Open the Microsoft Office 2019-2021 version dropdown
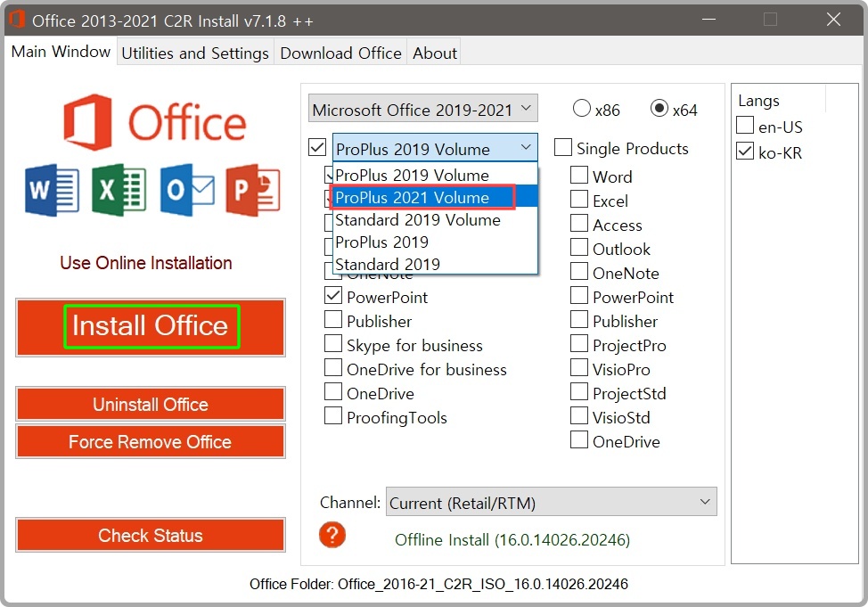This screenshot has width=868, height=607. pos(423,109)
